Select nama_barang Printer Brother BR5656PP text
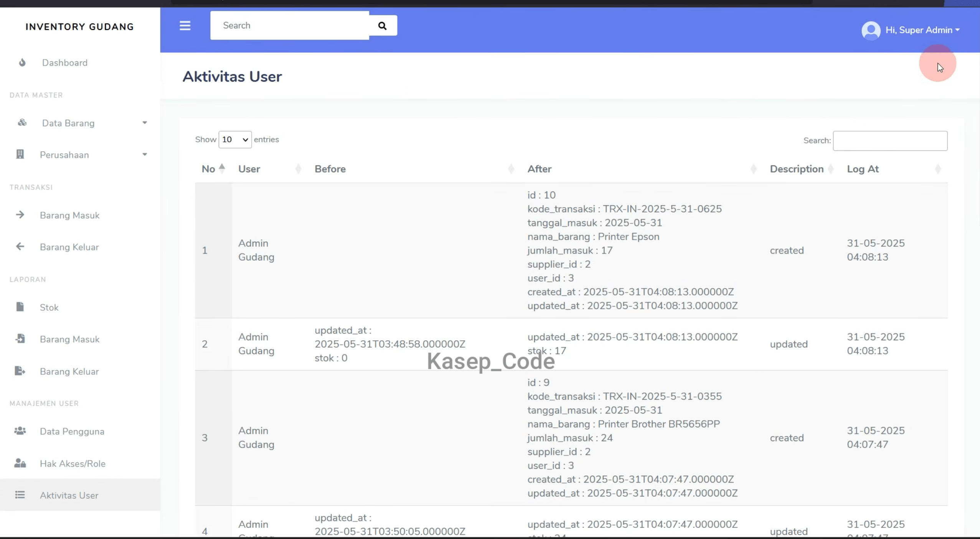The image size is (980, 539). tap(624, 424)
